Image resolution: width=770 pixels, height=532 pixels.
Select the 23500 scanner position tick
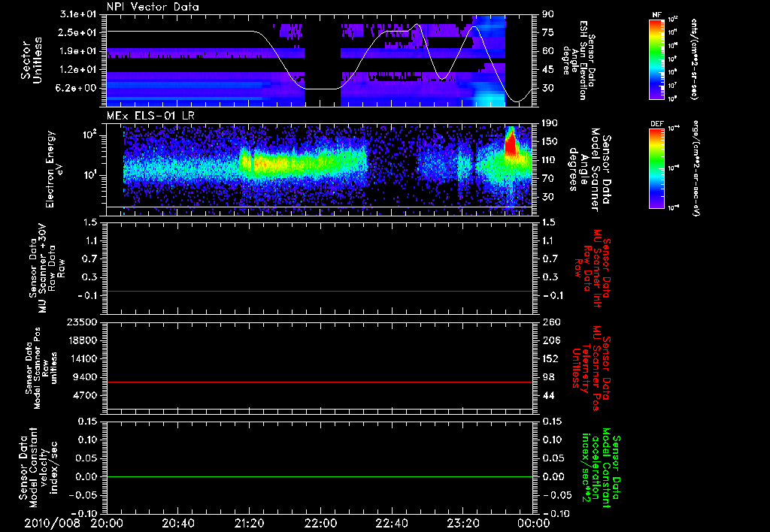[83, 322]
